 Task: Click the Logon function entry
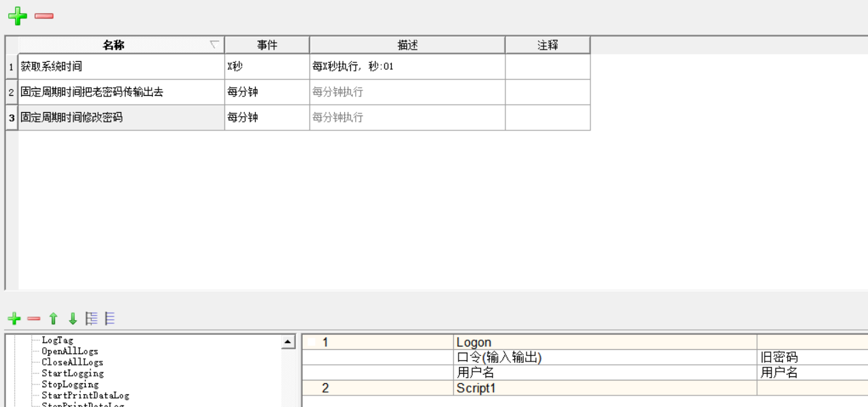(x=605, y=342)
